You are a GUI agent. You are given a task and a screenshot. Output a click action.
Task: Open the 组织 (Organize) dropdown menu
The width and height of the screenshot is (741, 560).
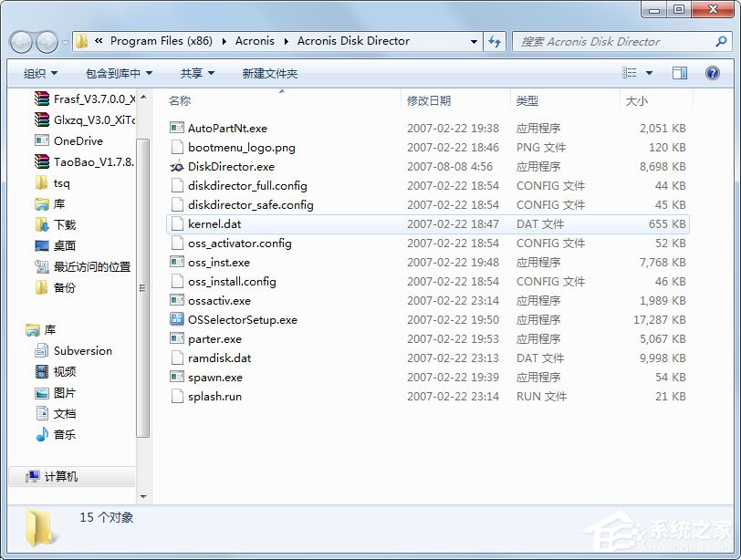click(x=37, y=73)
